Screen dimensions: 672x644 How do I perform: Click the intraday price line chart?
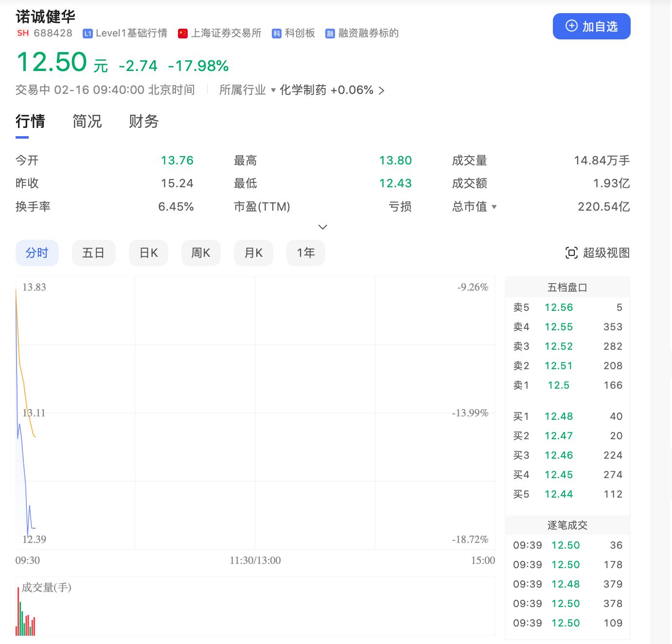(255, 413)
